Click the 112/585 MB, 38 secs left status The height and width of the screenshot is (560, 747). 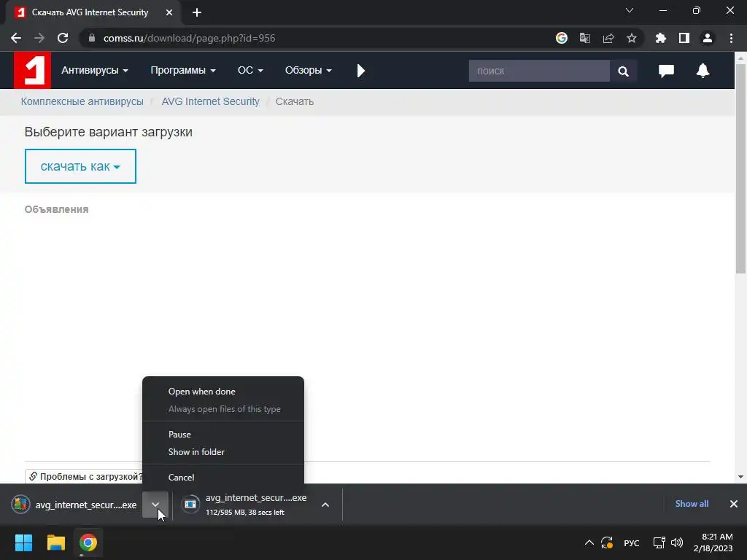[x=245, y=513]
